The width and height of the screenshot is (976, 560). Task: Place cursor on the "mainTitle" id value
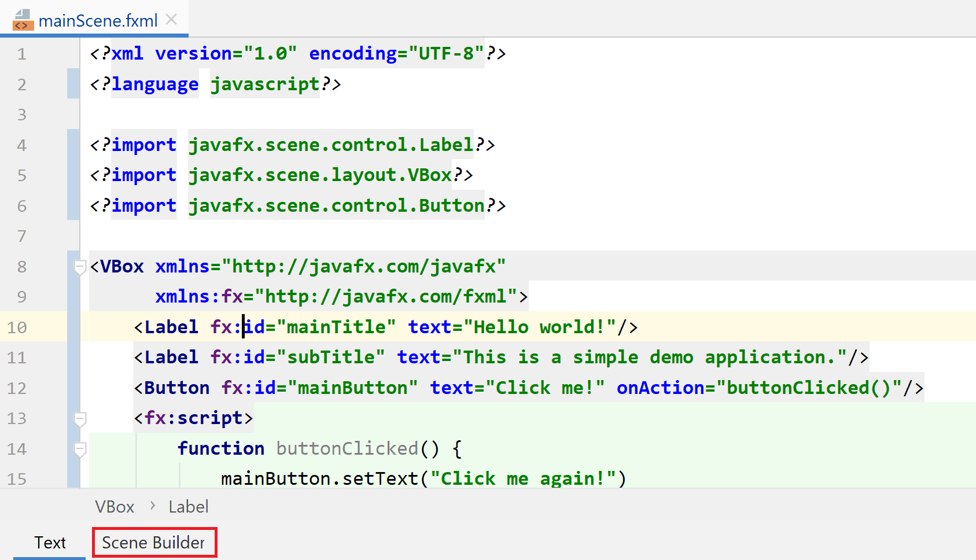336,327
